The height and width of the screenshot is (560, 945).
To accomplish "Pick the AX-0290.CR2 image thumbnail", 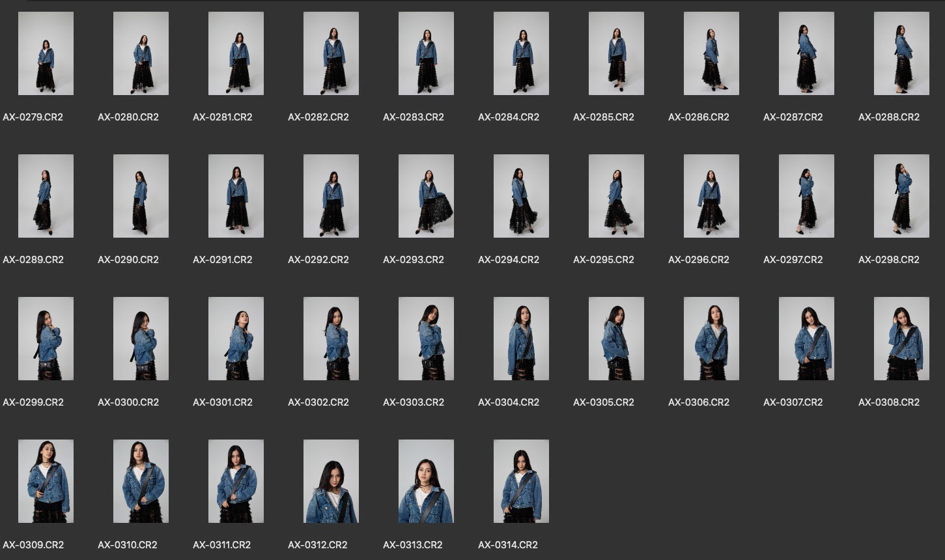I will click(141, 196).
